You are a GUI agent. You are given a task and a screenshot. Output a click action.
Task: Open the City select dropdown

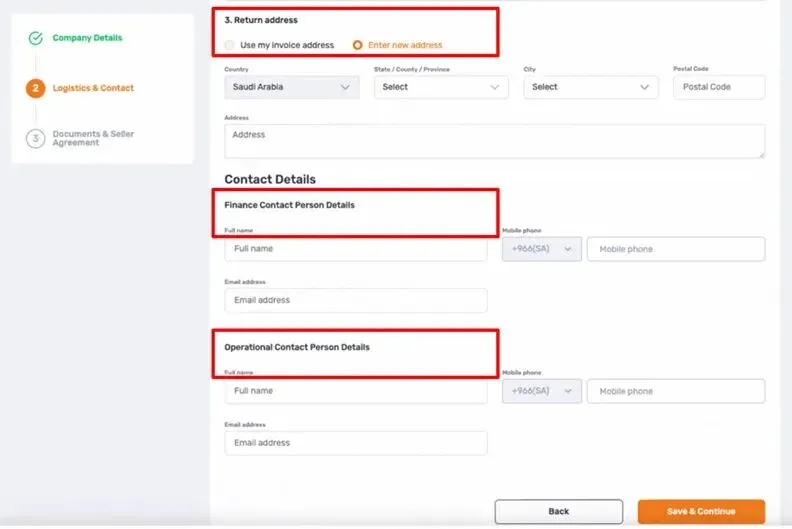591,87
